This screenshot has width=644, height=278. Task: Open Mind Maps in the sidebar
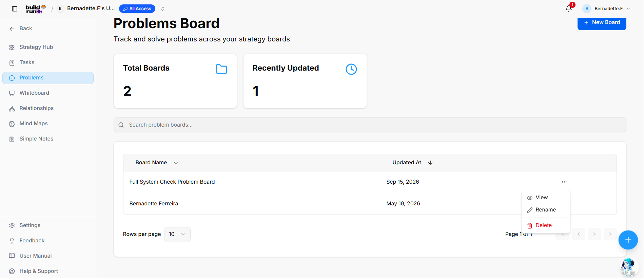48,124
